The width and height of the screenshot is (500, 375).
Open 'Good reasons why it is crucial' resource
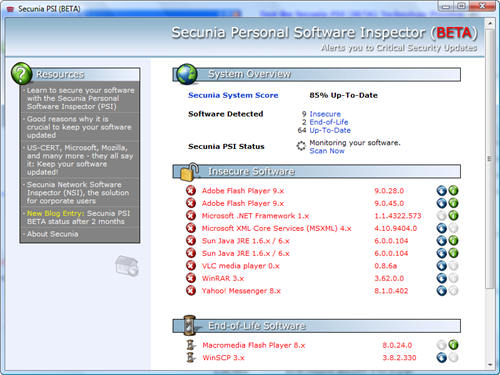pyautogui.click(x=80, y=127)
